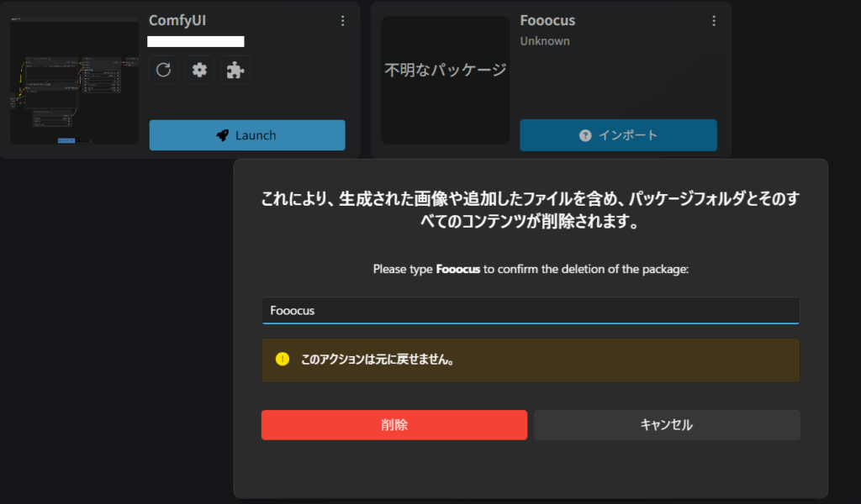Launch the ComfyUI package
This screenshot has height=504, width=861.
tap(247, 135)
